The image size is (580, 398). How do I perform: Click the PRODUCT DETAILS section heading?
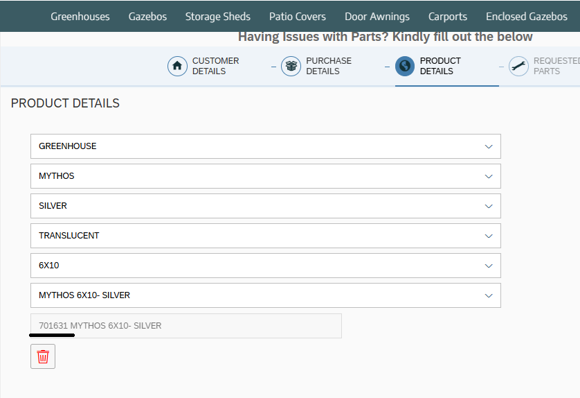[65, 103]
